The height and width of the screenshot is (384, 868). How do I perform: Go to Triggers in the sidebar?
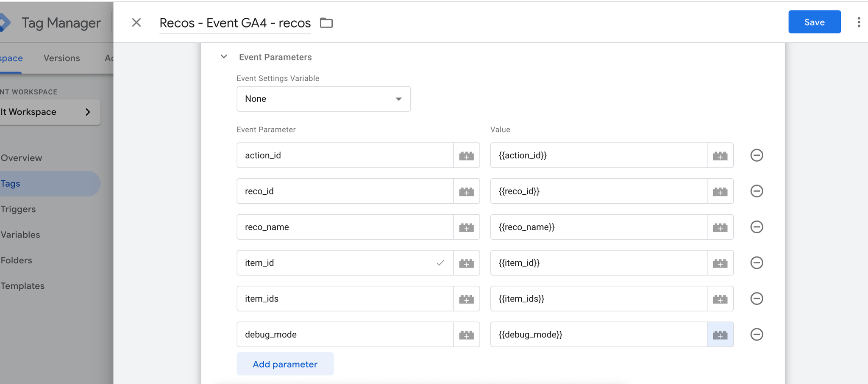click(18, 209)
